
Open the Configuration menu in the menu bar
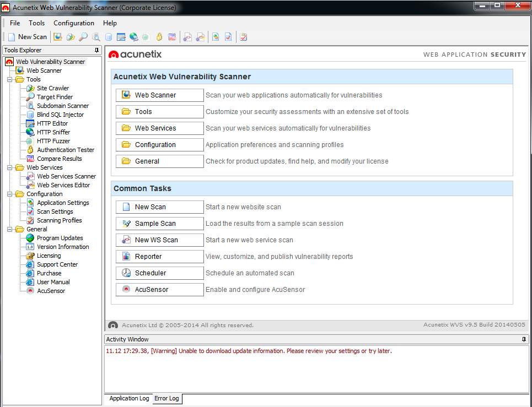[73, 23]
